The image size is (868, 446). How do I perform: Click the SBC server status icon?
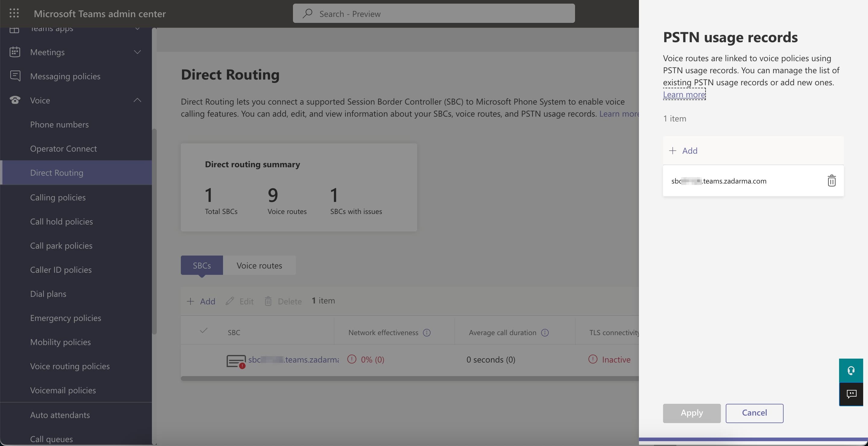(x=236, y=361)
